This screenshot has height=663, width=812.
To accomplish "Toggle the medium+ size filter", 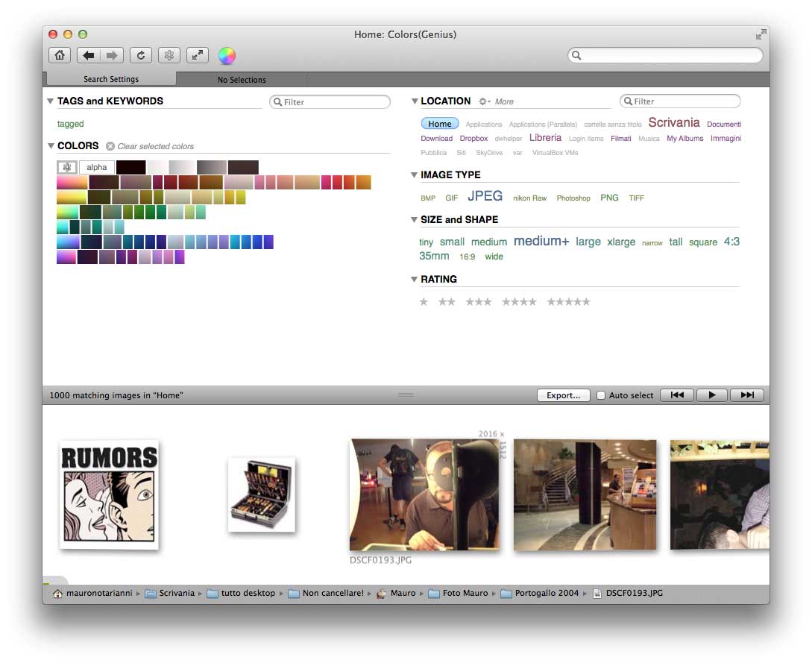I will pyautogui.click(x=541, y=241).
